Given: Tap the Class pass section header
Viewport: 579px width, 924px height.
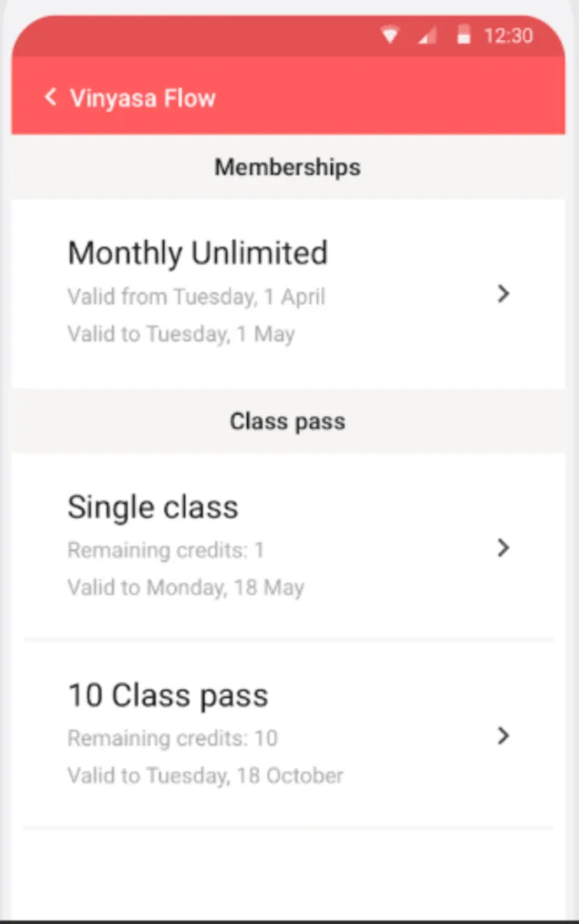Looking at the screenshot, I should pos(287,421).
